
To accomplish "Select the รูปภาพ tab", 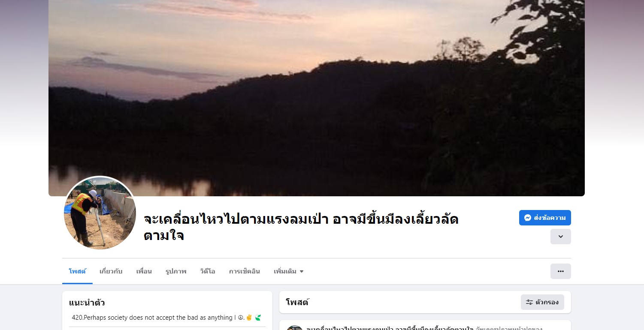I will point(176,271).
